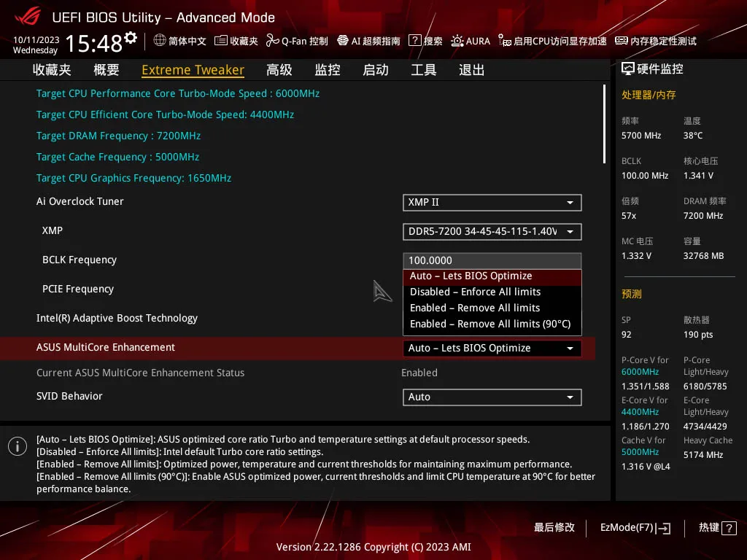Switch to the 启动 tab
This screenshot has height=560, width=747.
coord(376,70)
